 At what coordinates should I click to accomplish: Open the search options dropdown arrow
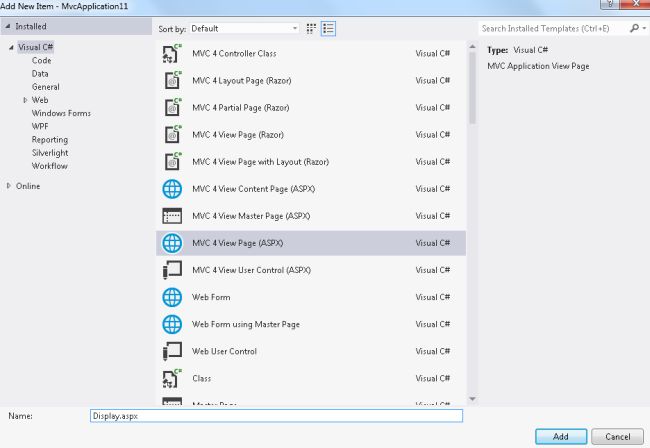(644, 28)
